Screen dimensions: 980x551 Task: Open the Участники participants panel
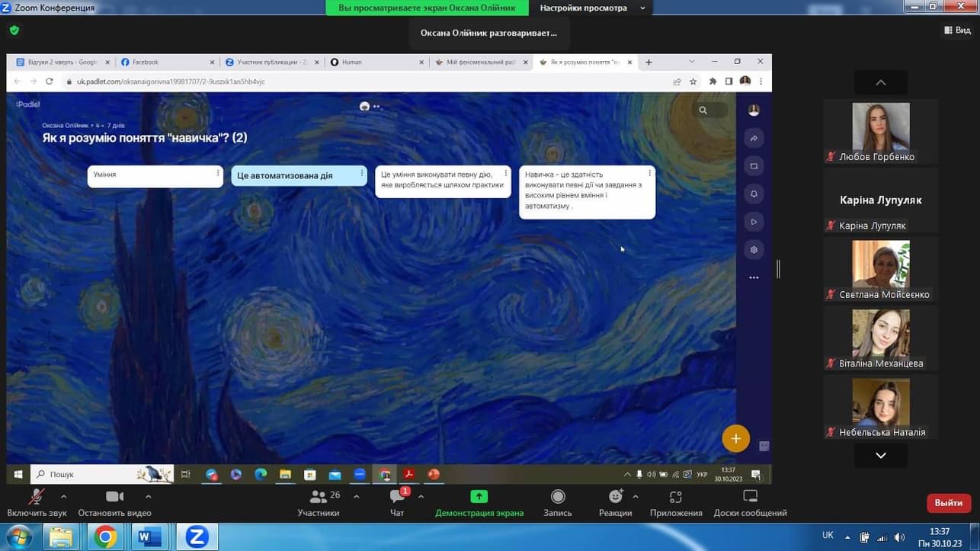tap(319, 503)
